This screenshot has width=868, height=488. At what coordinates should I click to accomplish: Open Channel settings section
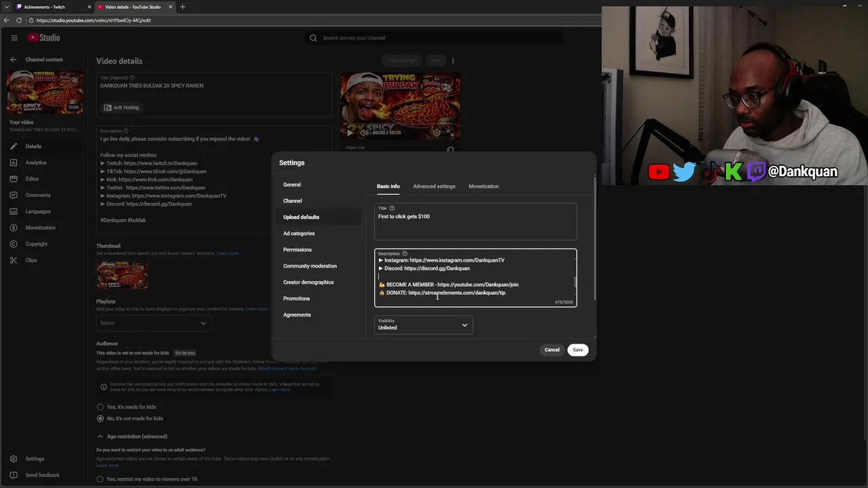(x=319, y=201)
